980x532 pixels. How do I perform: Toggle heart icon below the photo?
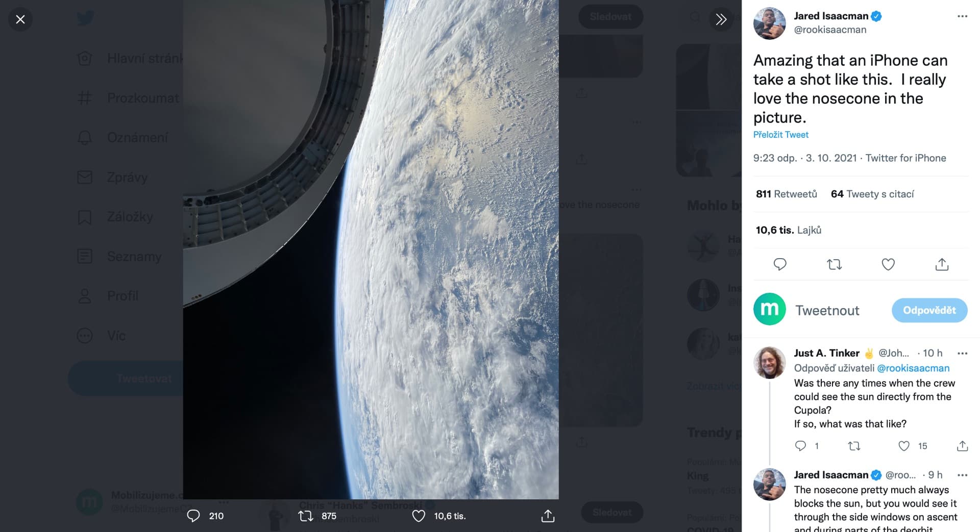[x=419, y=516]
